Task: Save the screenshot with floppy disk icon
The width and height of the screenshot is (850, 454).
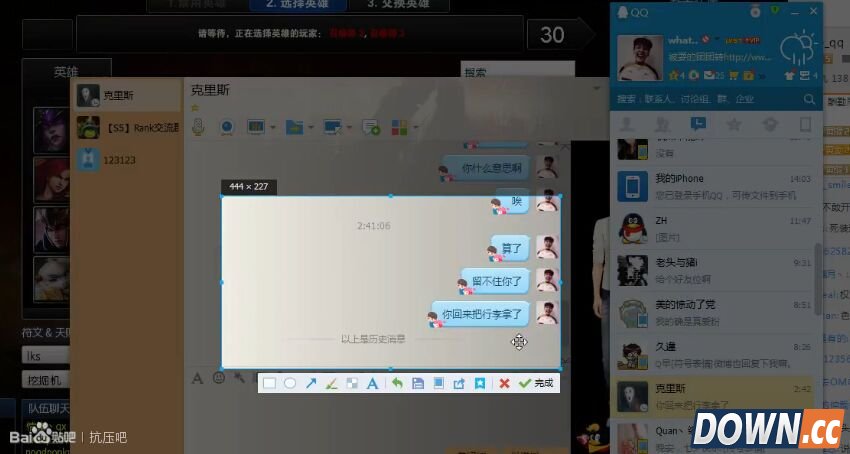Action: coord(418,383)
